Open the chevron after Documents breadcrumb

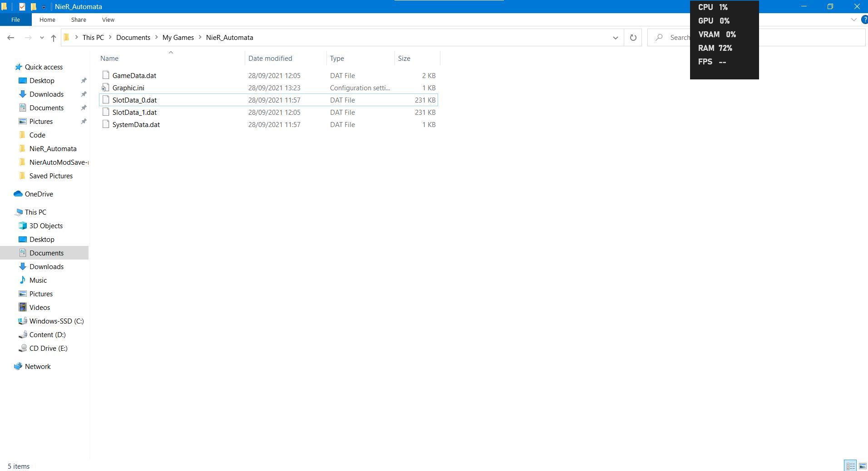[x=157, y=38]
